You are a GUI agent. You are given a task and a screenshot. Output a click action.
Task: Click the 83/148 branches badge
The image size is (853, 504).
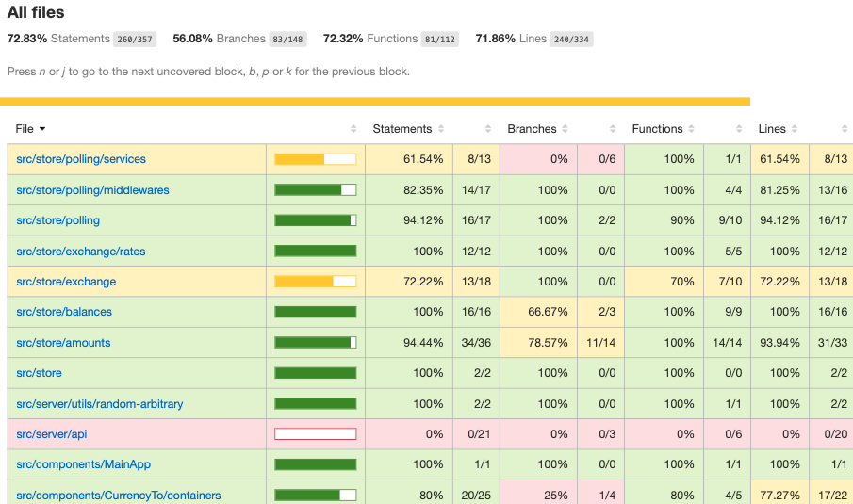coord(287,40)
